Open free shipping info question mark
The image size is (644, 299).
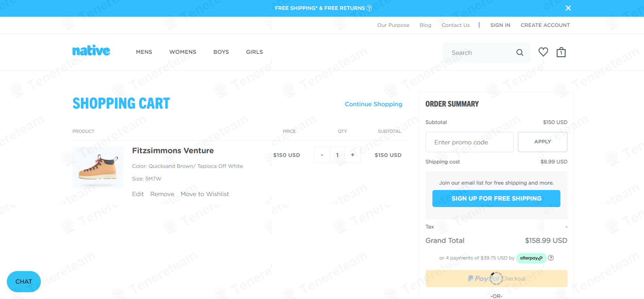(369, 8)
